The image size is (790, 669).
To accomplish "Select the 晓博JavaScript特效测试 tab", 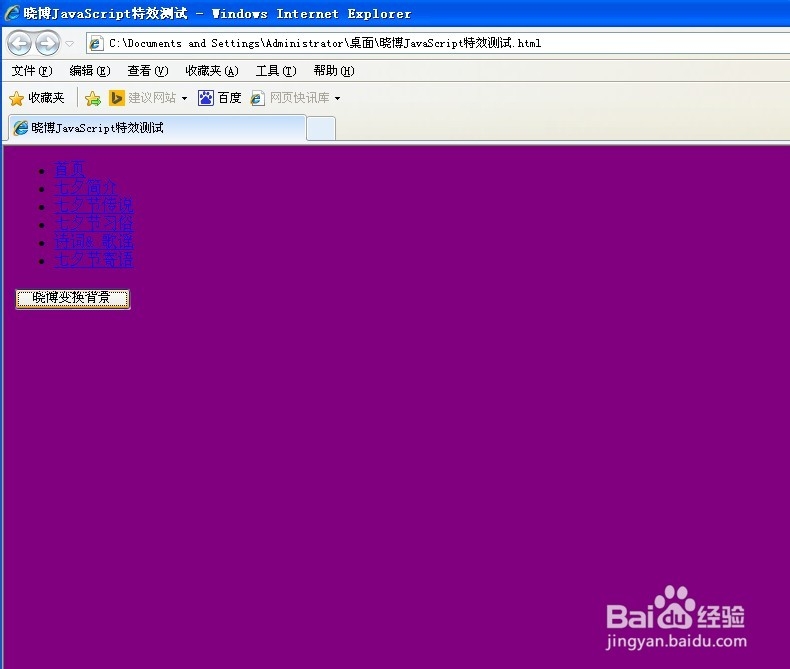I will [157, 128].
